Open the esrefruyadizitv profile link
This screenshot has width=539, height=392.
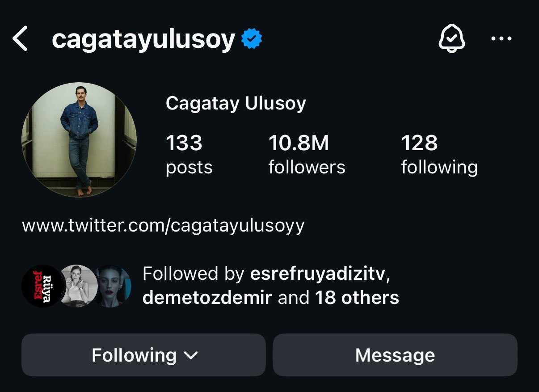317,274
